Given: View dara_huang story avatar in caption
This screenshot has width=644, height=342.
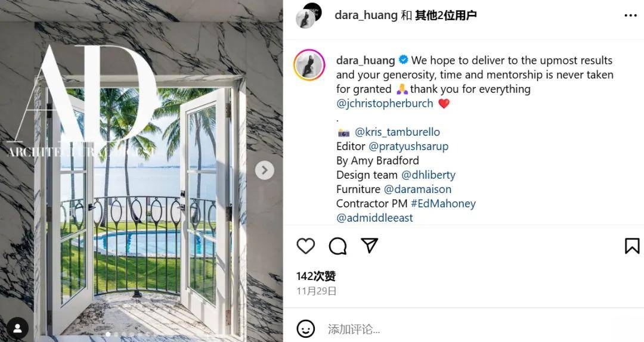Looking at the screenshot, I should (309, 65).
